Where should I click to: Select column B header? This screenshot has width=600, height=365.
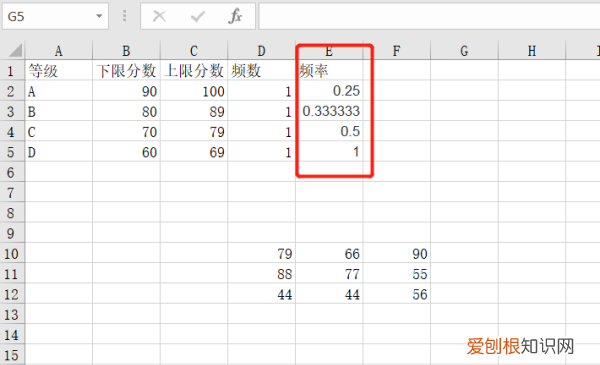point(126,51)
